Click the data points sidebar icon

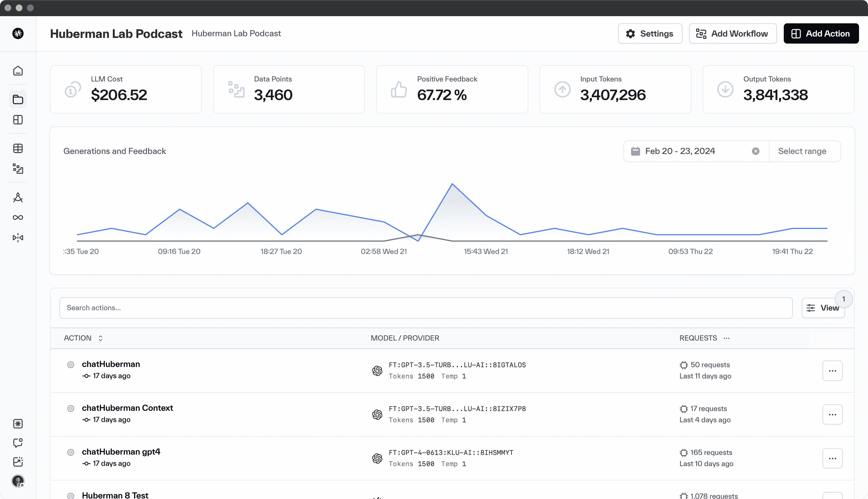18,169
